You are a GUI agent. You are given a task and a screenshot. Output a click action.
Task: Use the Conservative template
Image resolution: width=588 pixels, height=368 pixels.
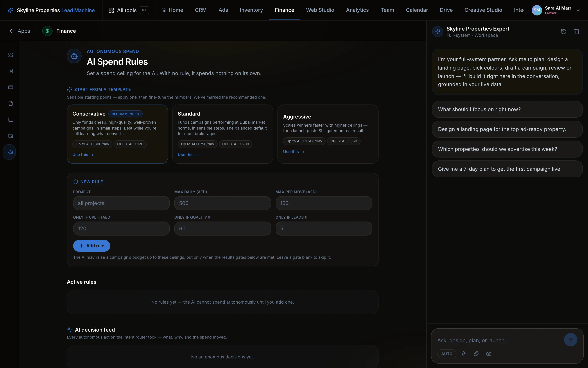click(83, 155)
